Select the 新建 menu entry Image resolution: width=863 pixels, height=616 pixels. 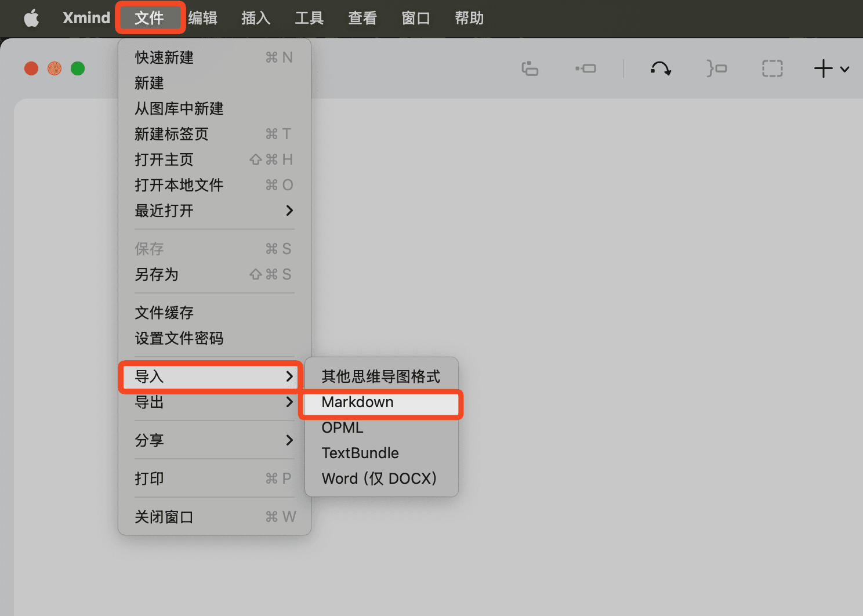[215, 83]
